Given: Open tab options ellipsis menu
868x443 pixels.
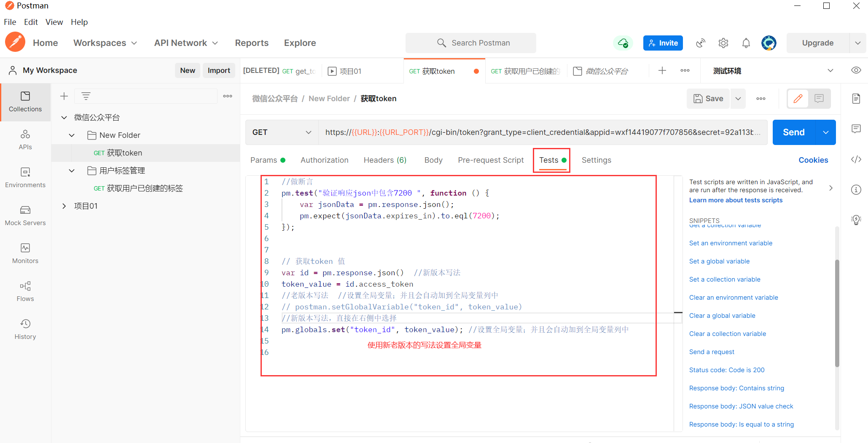Looking at the screenshot, I should tap(685, 71).
